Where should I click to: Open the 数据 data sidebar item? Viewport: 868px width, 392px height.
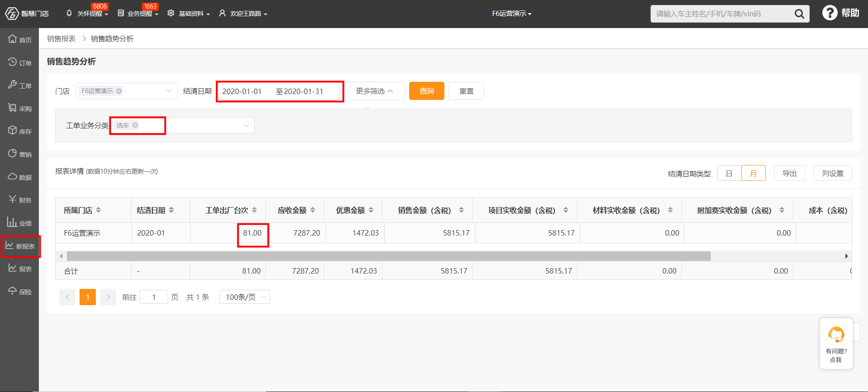coord(19,177)
